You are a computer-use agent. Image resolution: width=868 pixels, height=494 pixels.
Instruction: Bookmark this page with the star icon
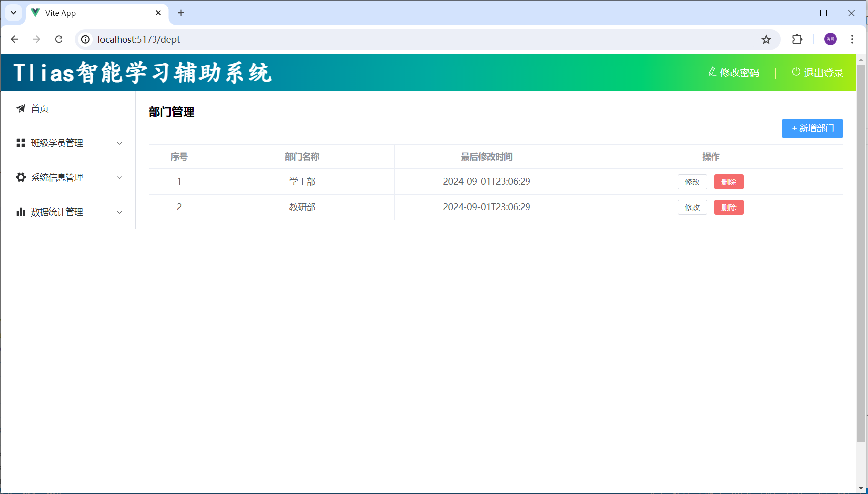pyautogui.click(x=766, y=40)
